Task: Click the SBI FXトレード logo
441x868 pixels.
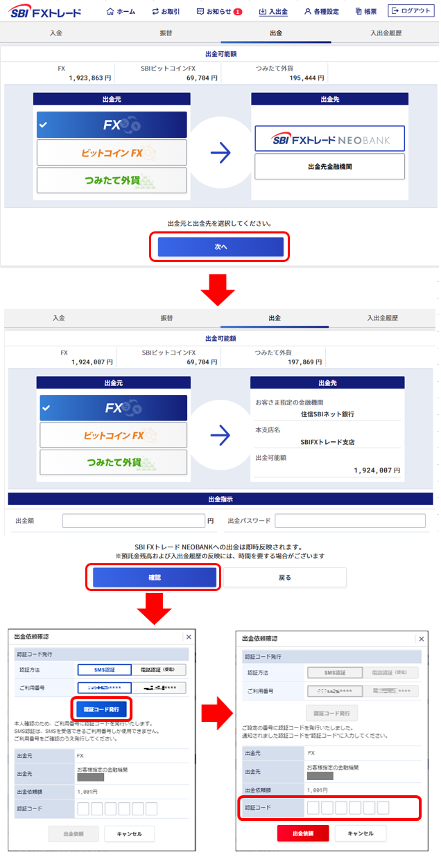Action: (46, 12)
